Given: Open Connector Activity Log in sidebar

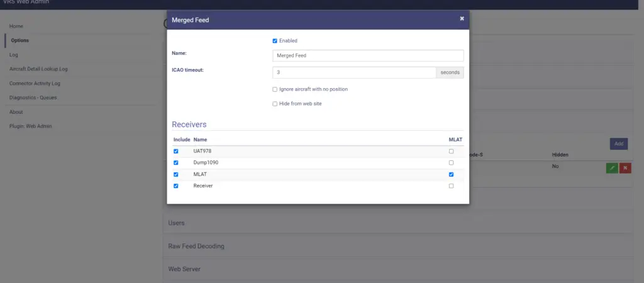Looking at the screenshot, I should [x=35, y=84].
